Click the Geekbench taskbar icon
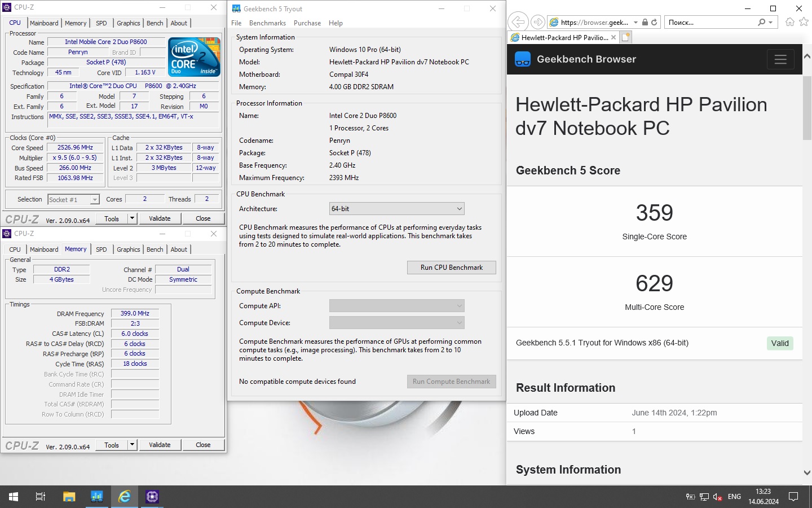The image size is (812, 508). point(97,497)
